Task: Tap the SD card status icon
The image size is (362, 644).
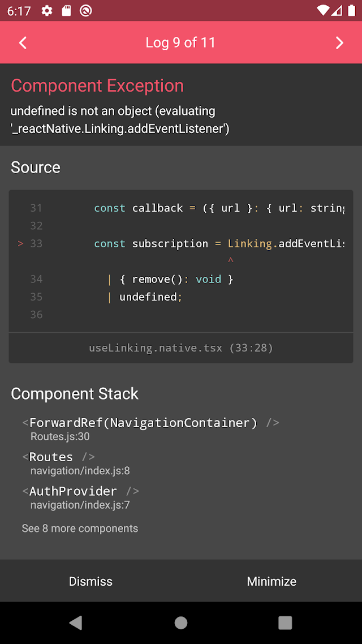Action: (66, 11)
